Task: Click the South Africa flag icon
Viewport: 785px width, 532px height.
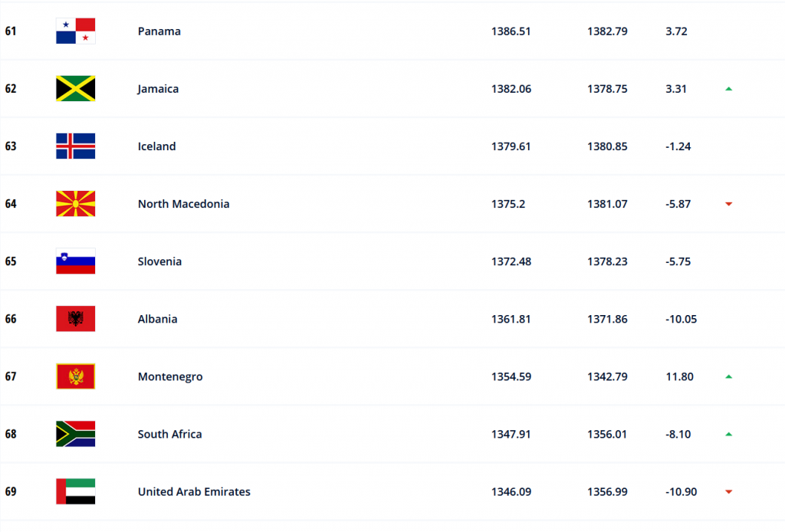Action: pyautogui.click(x=76, y=434)
